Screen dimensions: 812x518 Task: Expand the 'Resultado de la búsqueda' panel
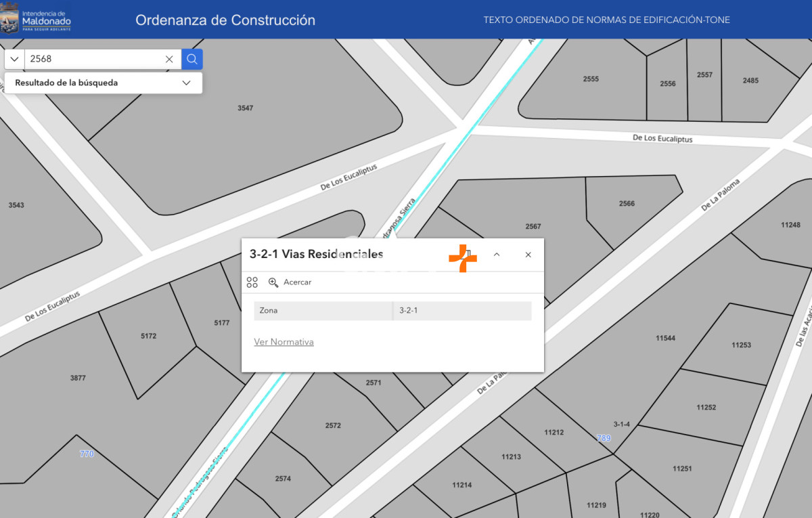[x=187, y=83]
